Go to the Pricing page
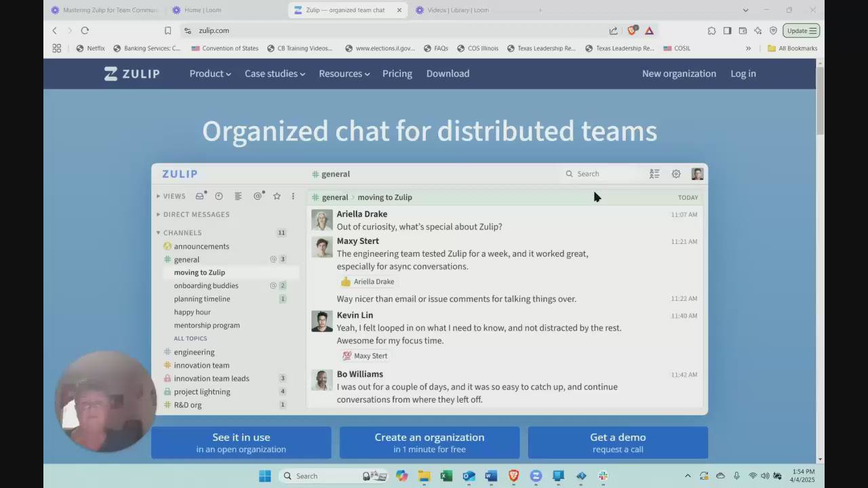The width and height of the screenshot is (868, 488). (397, 74)
